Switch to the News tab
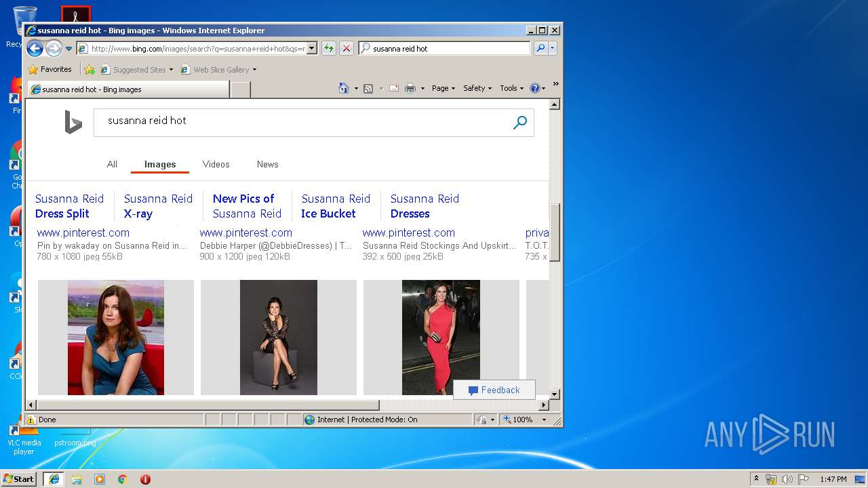 click(x=267, y=164)
